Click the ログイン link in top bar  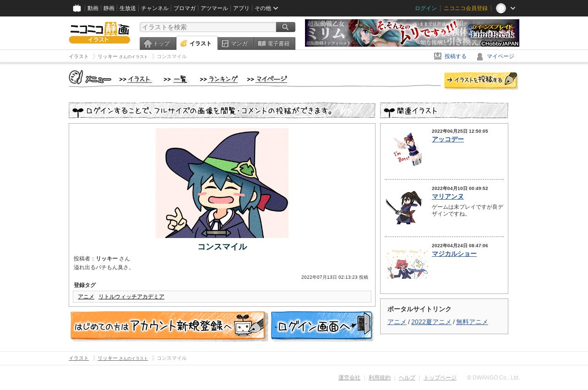click(426, 8)
